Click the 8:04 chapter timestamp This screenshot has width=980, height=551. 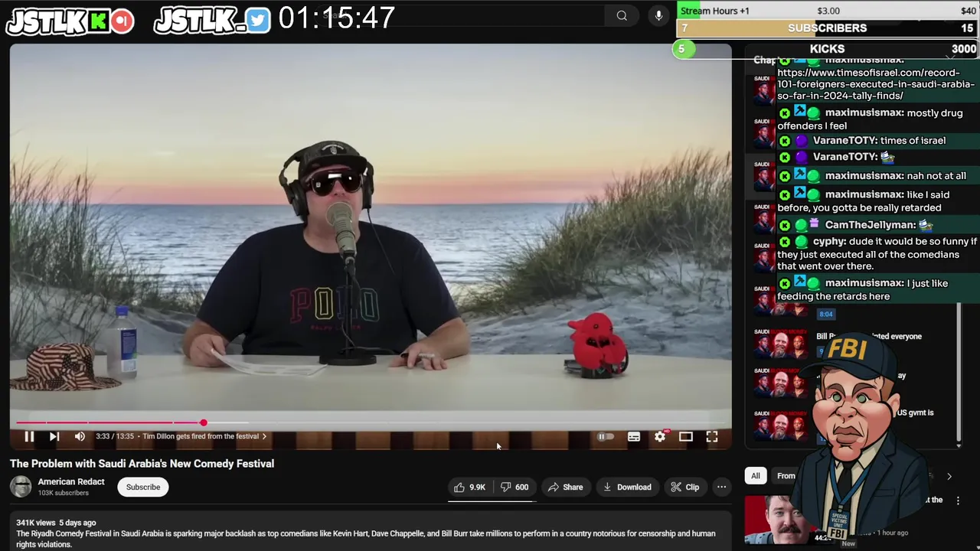coord(825,314)
